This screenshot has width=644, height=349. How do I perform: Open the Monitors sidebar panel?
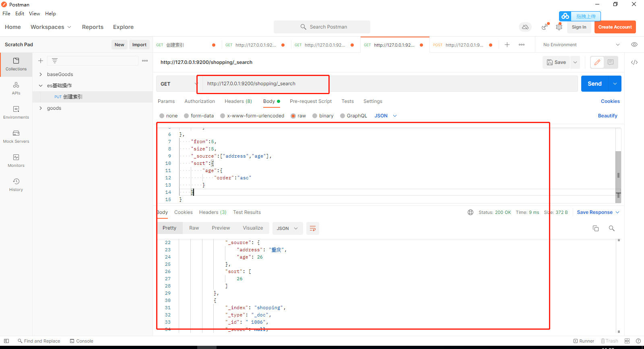pos(16,161)
